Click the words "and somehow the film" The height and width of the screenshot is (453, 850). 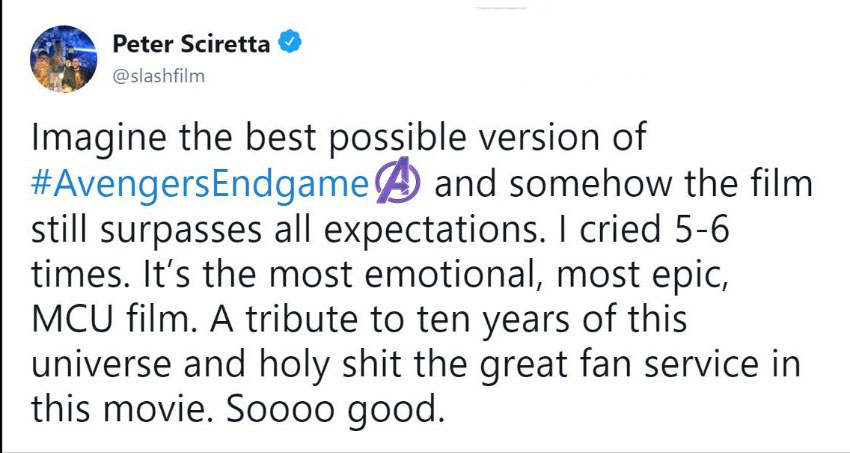tap(623, 186)
